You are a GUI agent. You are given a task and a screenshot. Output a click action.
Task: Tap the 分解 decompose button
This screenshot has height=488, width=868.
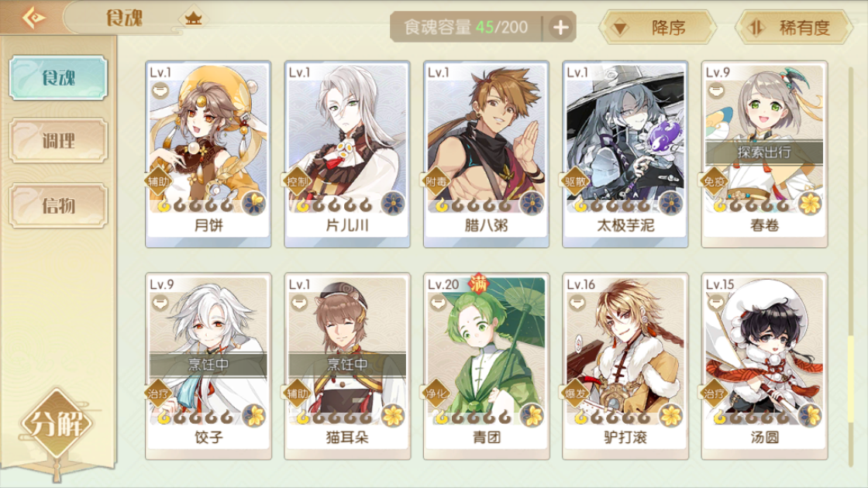(x=57, y=424)
